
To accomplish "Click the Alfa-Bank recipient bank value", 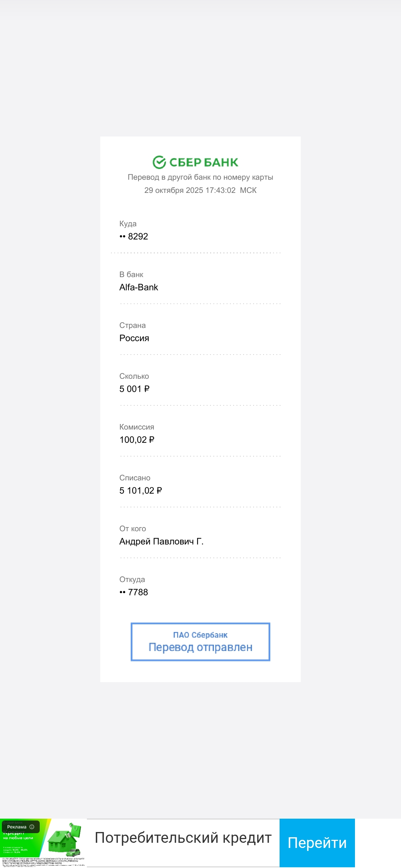I will [139, 287].
